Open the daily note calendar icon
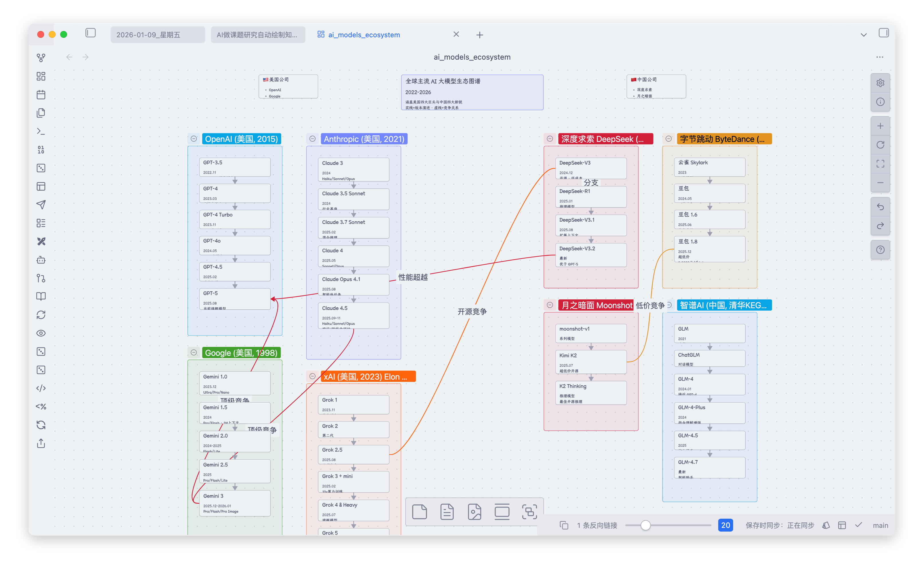The width and height of the screenshot is (924, 570). 41,95
